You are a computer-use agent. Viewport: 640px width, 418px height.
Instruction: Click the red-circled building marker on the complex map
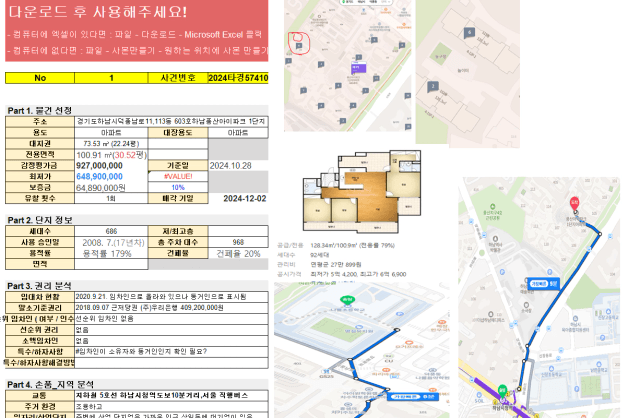point(298,41)
